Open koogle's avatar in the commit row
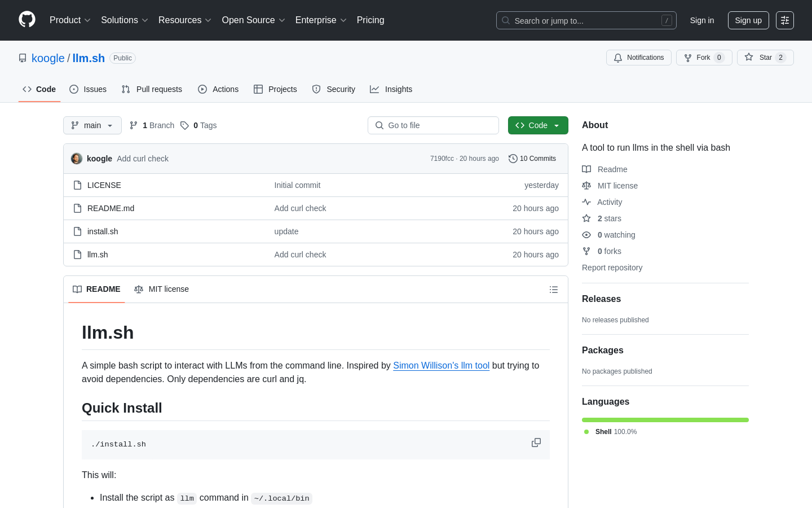Image resolution: width=812 pixels, height=508 pixels. tap(77, 159)
